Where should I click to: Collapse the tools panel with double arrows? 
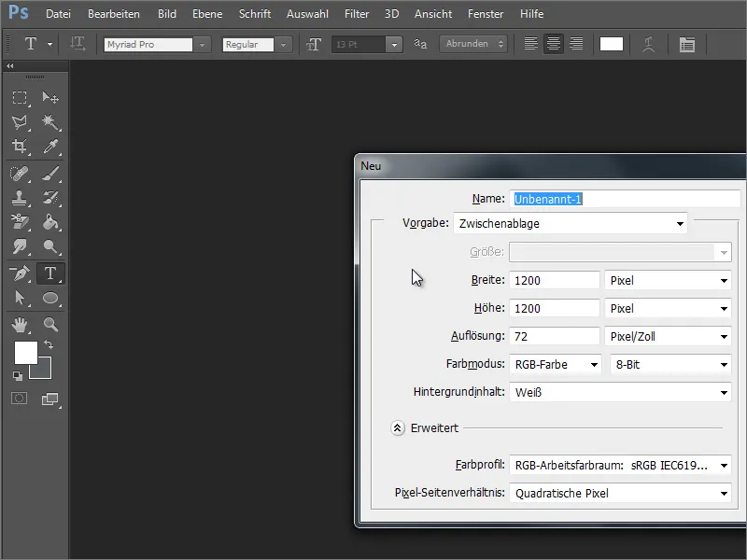(x=10, y=65)
